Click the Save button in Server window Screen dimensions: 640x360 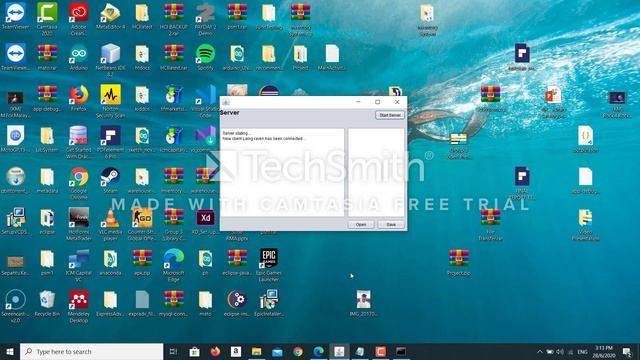point(391,224)
